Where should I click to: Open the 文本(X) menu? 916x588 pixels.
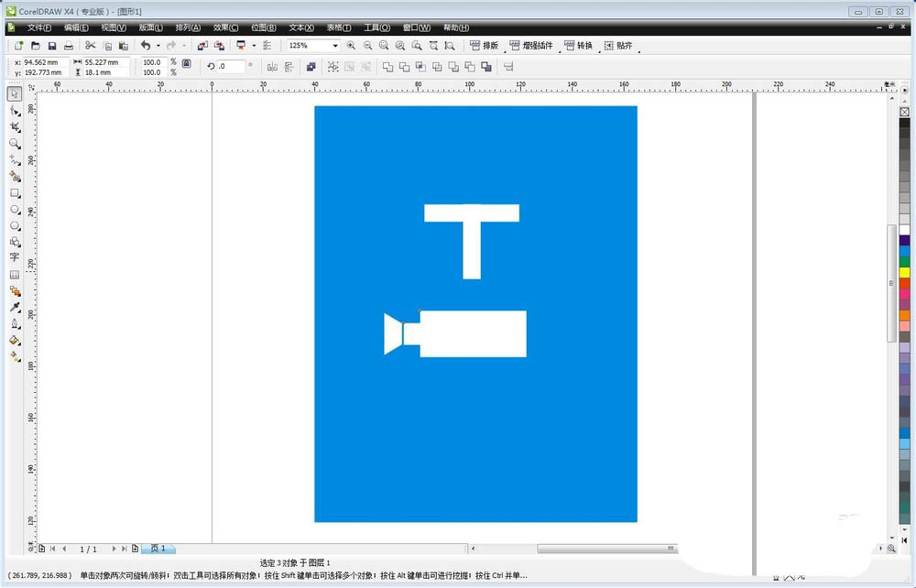point(301,27)
